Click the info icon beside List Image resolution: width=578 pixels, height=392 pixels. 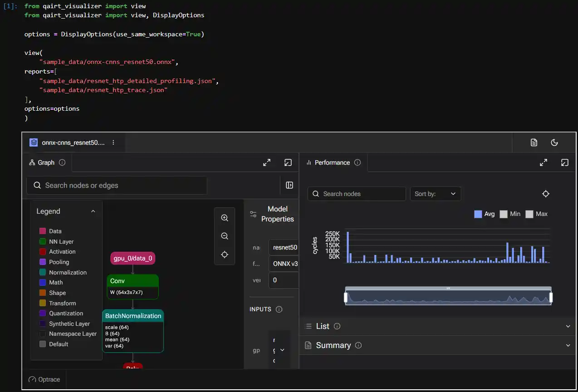pyautogui.click(x=337, y=326)
